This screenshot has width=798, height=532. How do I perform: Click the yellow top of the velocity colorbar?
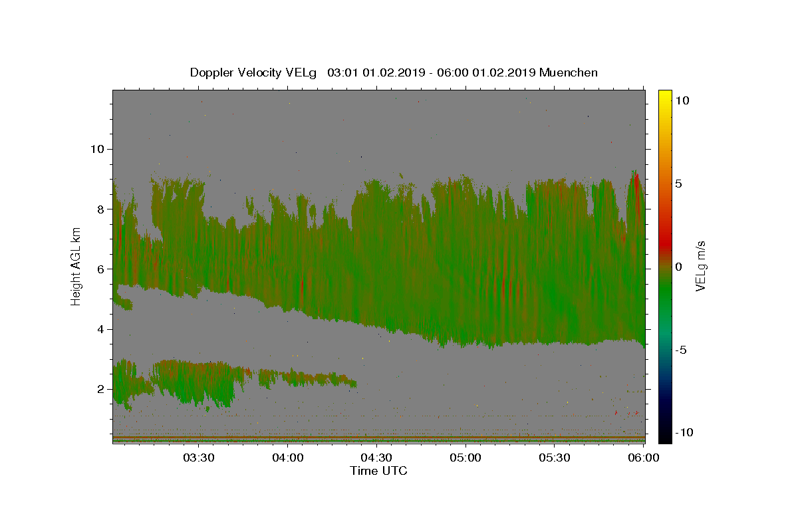coord(665,97)
